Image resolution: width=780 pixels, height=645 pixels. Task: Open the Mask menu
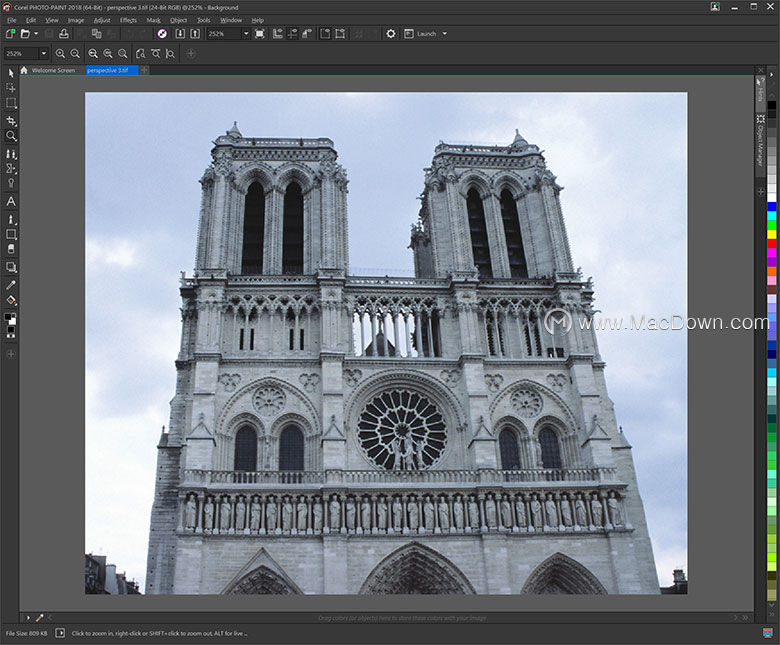click(153, 20)
